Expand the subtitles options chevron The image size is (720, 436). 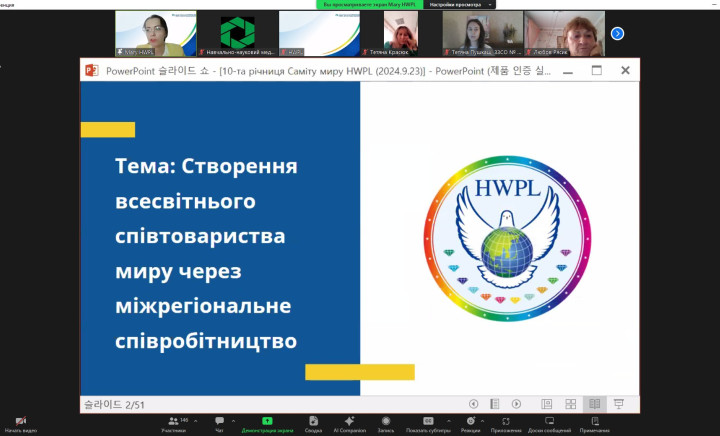point(449,421)
